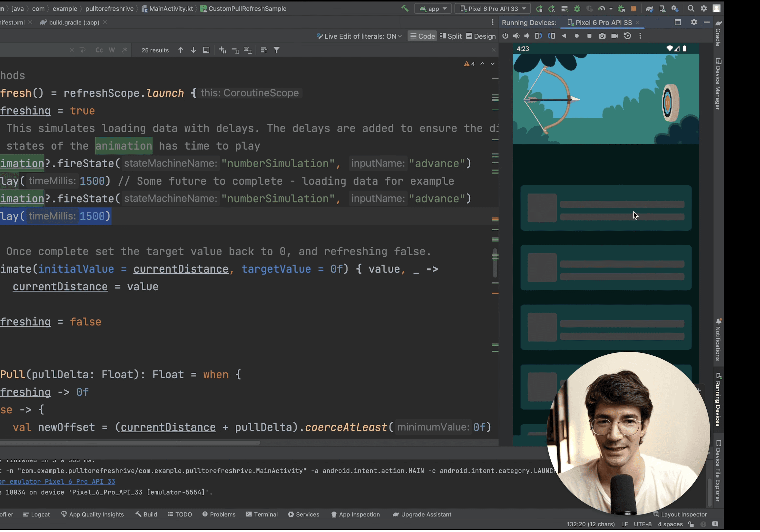The width and height of the screenshot is (760, 532).
Task: Open Device Manager side tool window
Action: (x=718, y=84)
